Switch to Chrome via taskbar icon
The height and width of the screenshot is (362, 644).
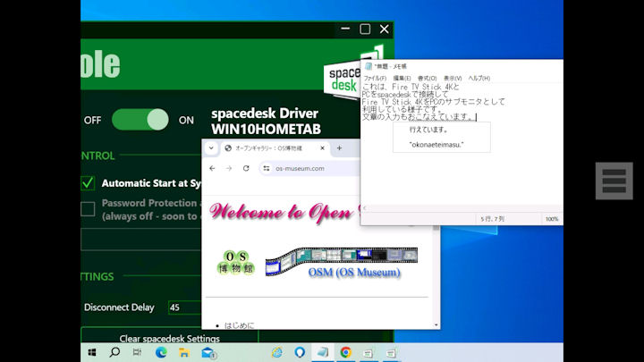(345, 352)
